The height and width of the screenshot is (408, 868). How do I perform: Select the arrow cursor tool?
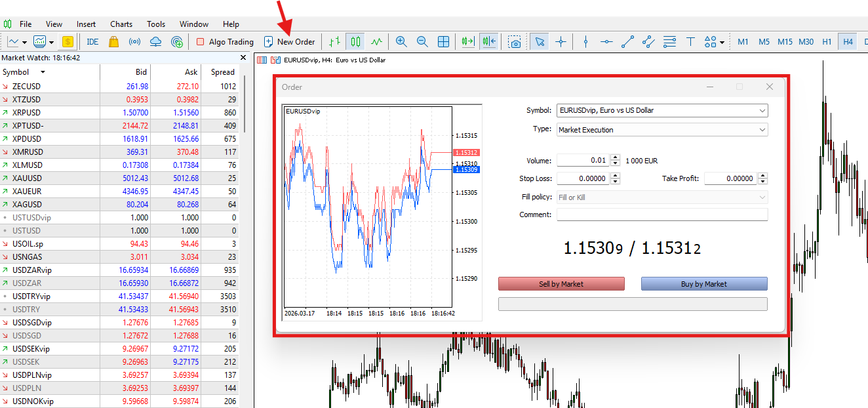coord(540,41)
